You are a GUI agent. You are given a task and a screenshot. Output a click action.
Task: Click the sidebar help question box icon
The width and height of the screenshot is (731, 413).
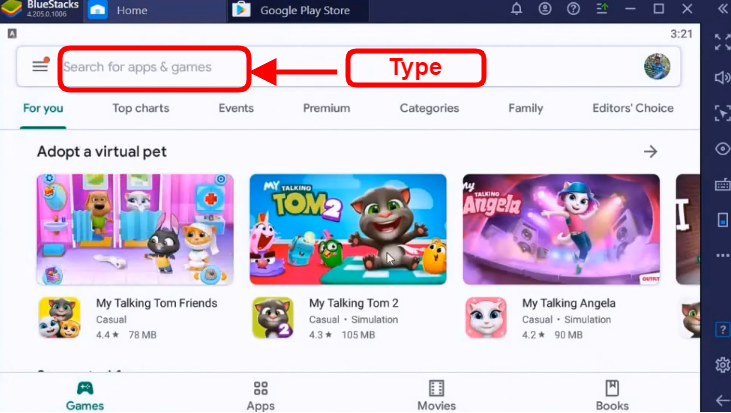[722, 330]
